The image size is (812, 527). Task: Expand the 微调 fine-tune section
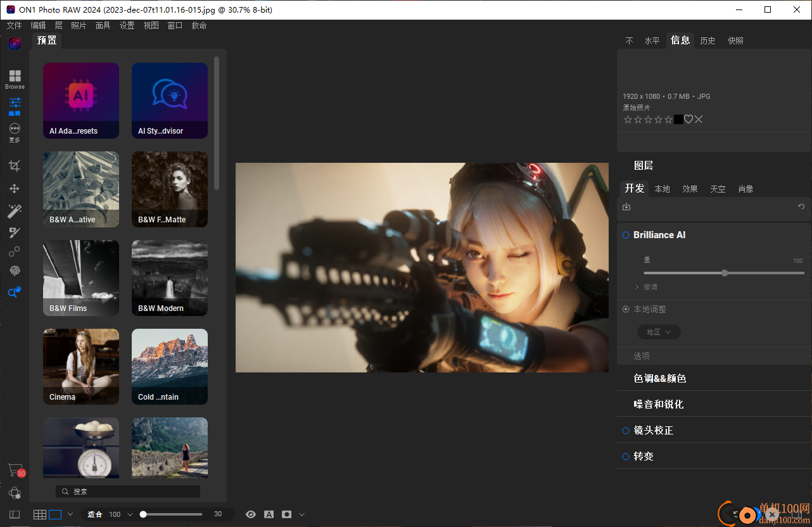coord(646,287)
